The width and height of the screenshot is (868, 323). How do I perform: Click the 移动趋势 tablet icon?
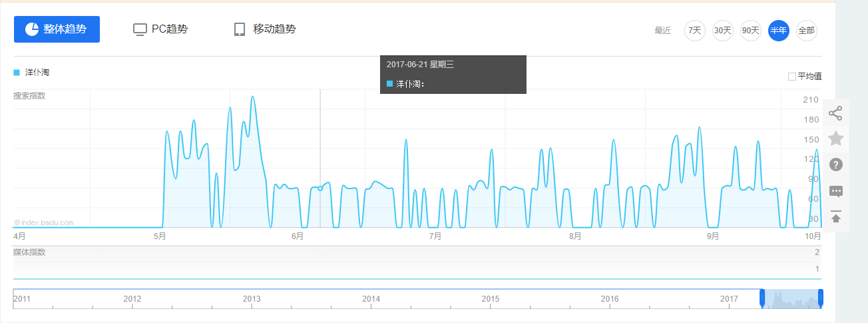click(240, 29)
